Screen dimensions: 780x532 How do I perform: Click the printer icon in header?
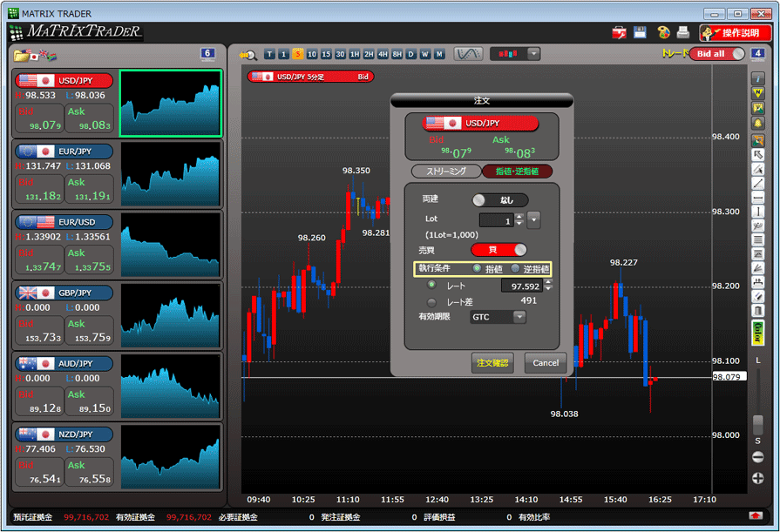[683, 33]
